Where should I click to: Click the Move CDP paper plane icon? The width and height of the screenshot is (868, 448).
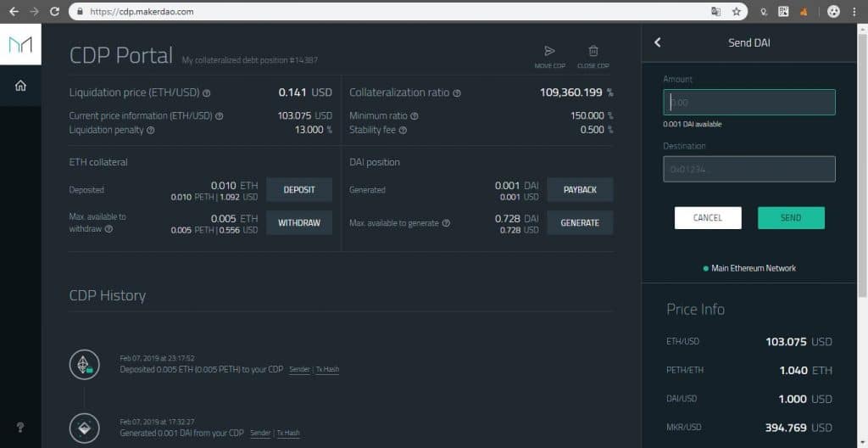point(549,51)
